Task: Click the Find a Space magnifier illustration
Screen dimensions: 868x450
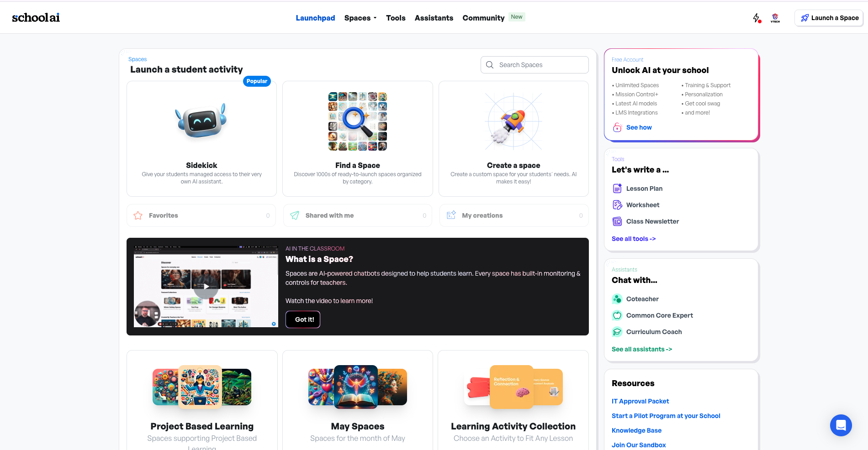Action: 358,121
